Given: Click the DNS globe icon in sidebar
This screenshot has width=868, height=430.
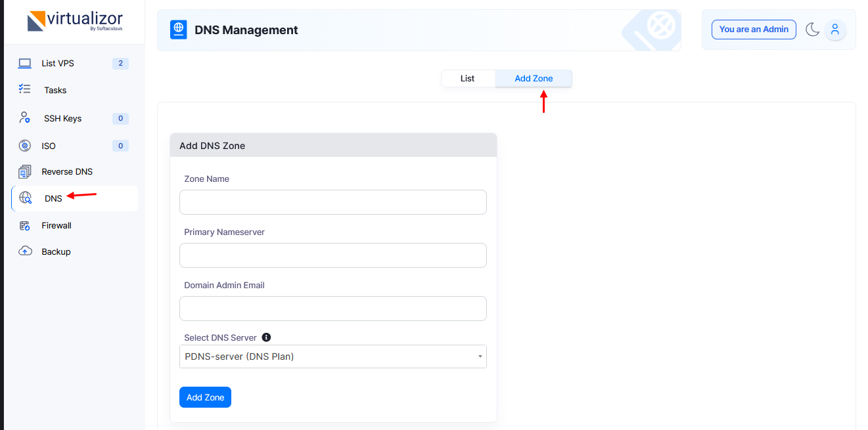Looking at the screenshot, I should click(26, 198).
